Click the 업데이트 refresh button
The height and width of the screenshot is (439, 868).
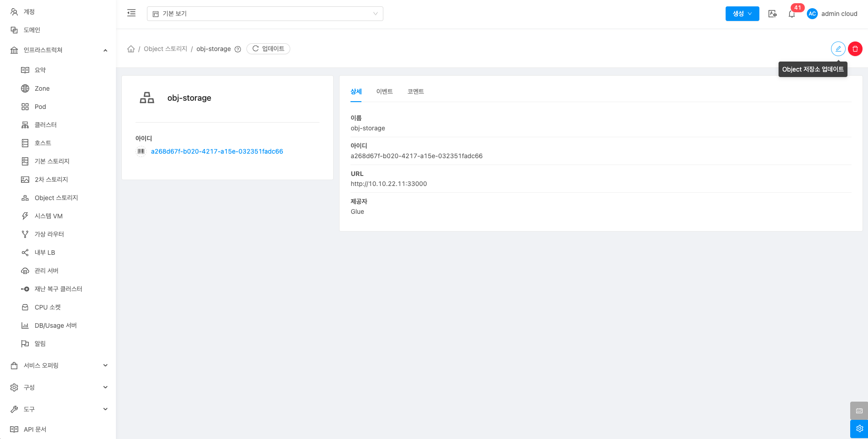tap(268, 49)
